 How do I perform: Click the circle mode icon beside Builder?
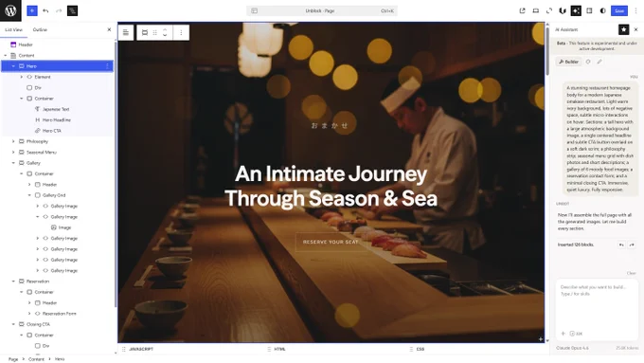pyautogui.click(x=588, y=62)
